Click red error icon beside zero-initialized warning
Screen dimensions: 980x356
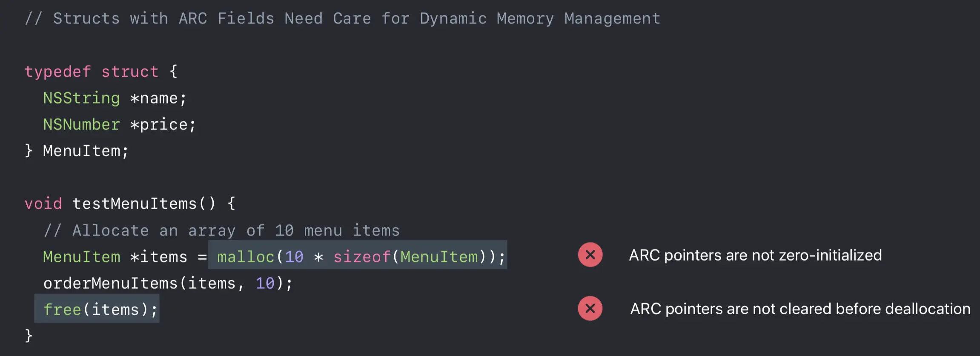(x=590, y=255)
